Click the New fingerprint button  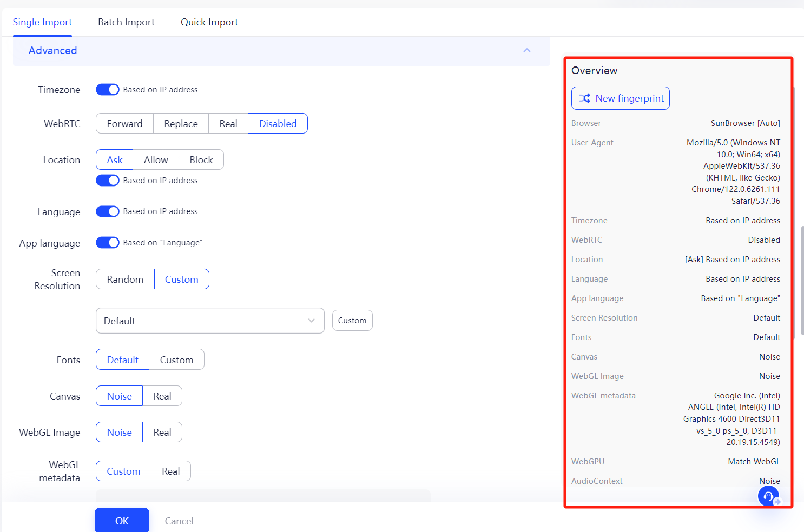coord(620,98)
